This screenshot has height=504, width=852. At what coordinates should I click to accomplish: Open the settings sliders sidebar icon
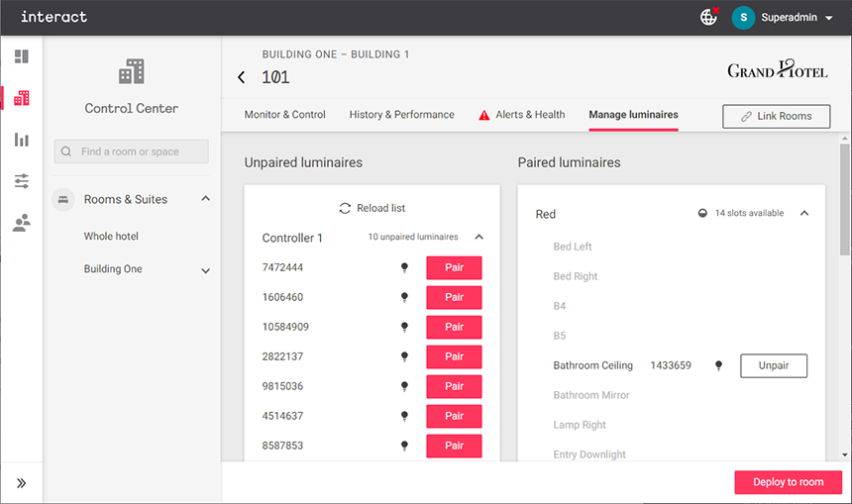click(21, 181)
